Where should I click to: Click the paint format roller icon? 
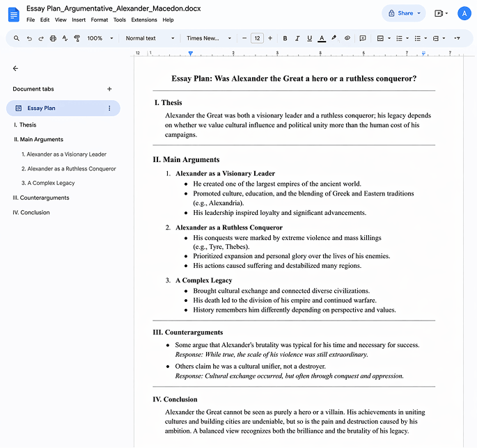pos(77,38)
